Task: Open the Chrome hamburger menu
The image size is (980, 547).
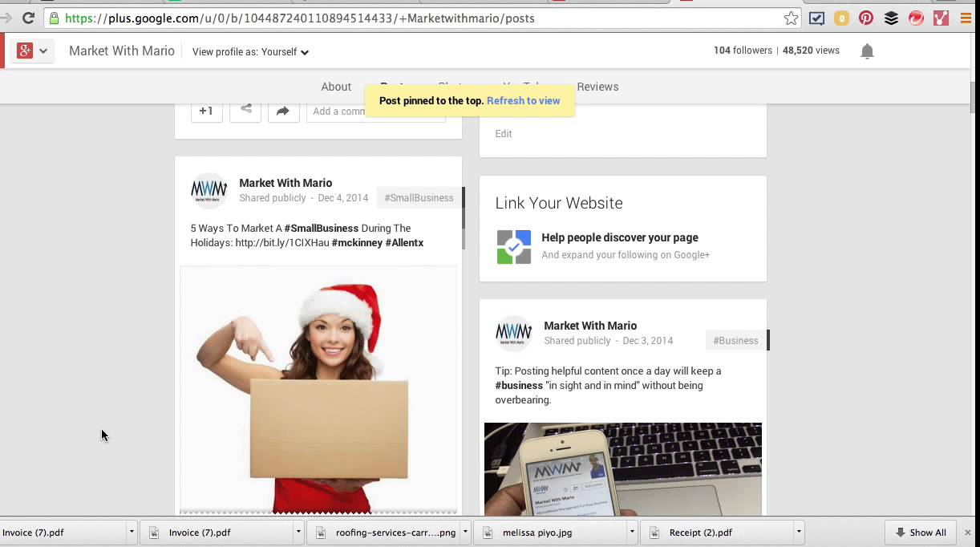Action: click(966, 18)
